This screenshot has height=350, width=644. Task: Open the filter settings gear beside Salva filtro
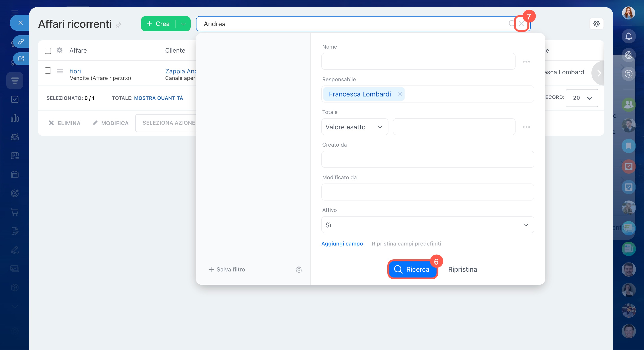[299, 269]
